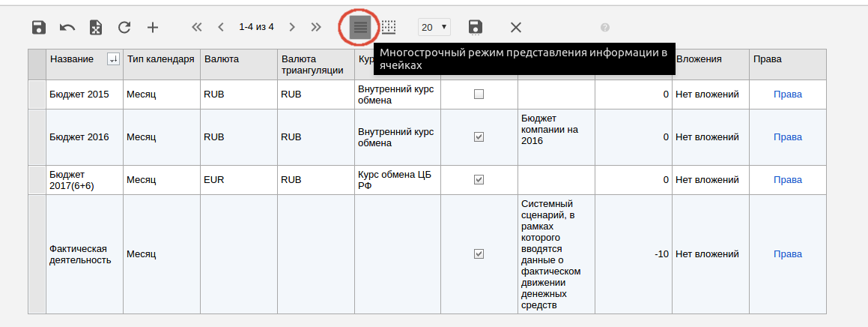Click the Тип календаря column header
Image resolution: width=868 pixels, height=327 pixels.
click(x=162, y=64)
